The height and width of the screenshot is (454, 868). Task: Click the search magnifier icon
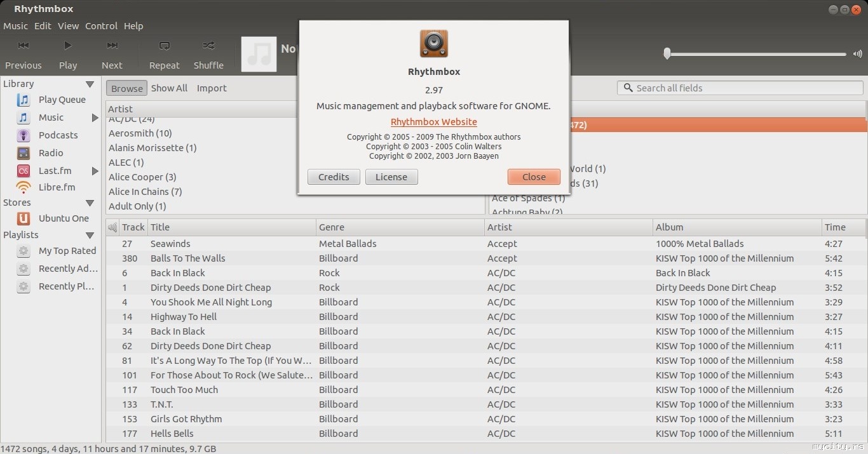[628, 88]
